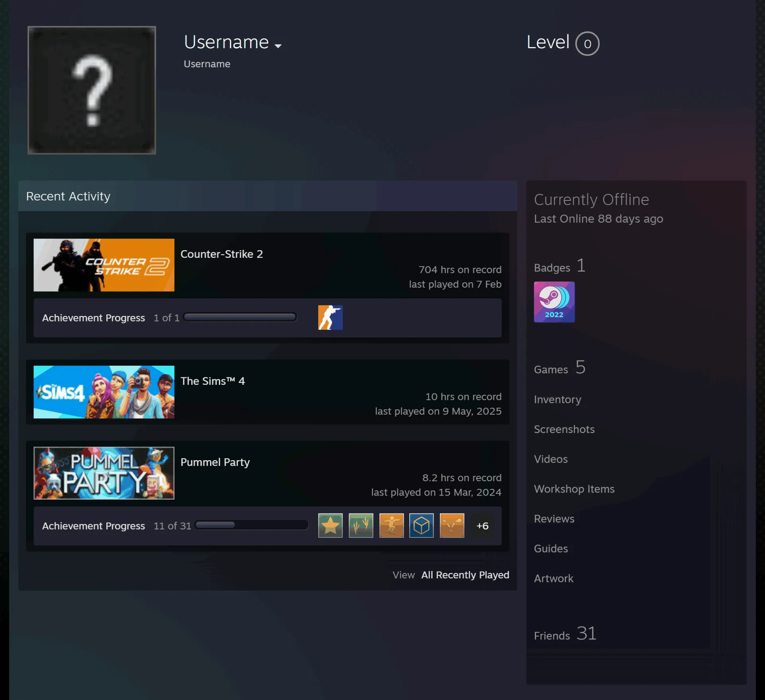Open the level 0 circle badge
The image size is (765, 700).
click(587, 43)
